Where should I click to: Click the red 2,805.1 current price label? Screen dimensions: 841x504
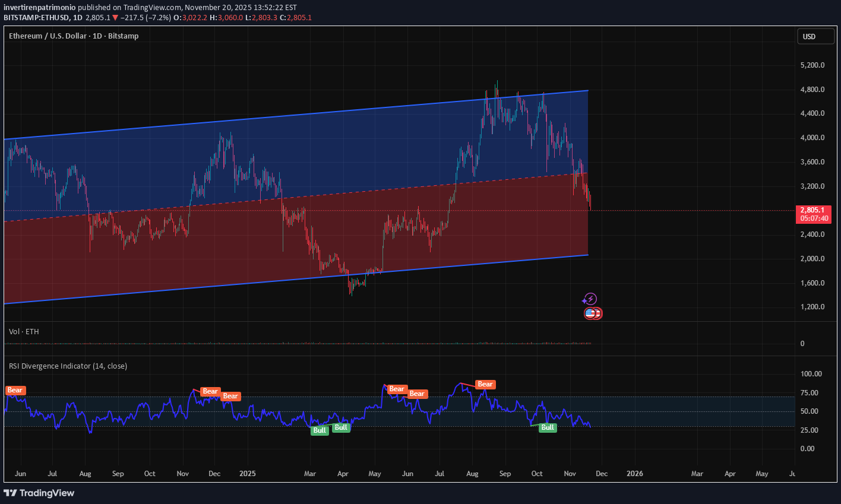click(813, 210)
